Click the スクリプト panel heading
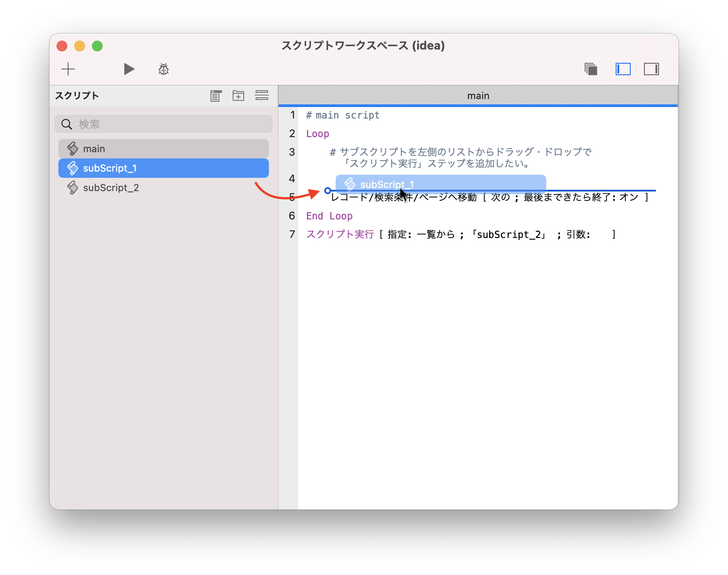This screenshot has height=575, width=728. tap(77, 96)
